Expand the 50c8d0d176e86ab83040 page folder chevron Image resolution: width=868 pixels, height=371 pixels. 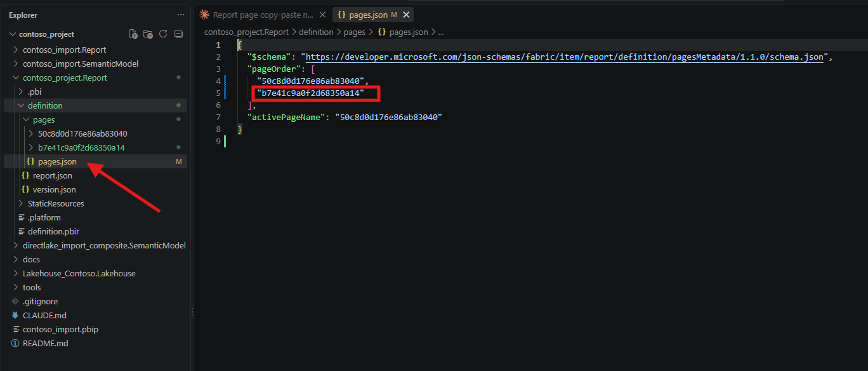click(x=32, y=133)
